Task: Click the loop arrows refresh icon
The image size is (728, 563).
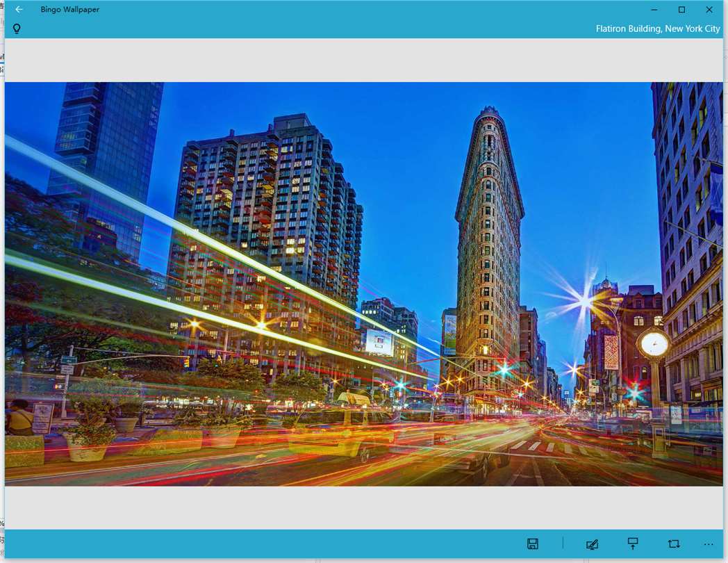Action: [674, 544]
